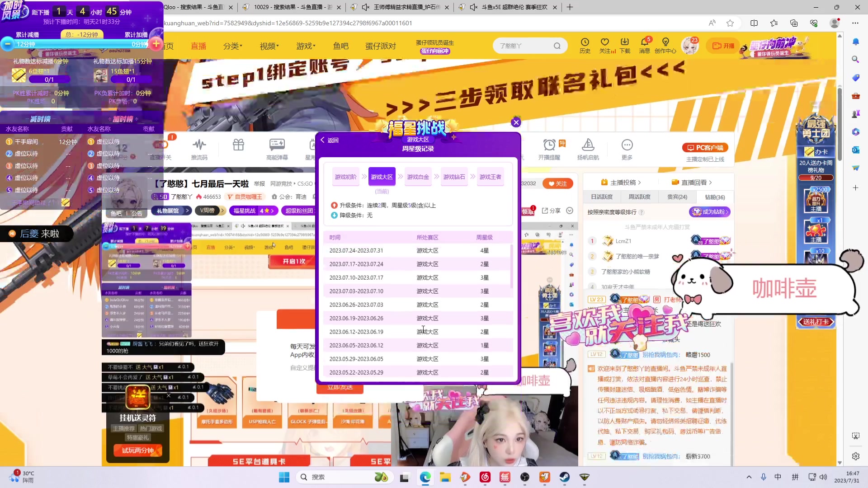Click the 成为钻粉 button

[709, 212]
